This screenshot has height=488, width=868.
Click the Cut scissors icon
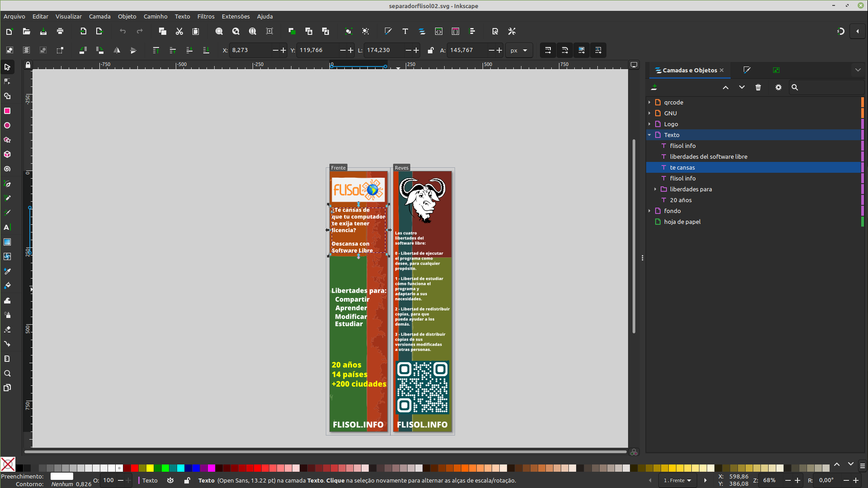coord(179,31)
